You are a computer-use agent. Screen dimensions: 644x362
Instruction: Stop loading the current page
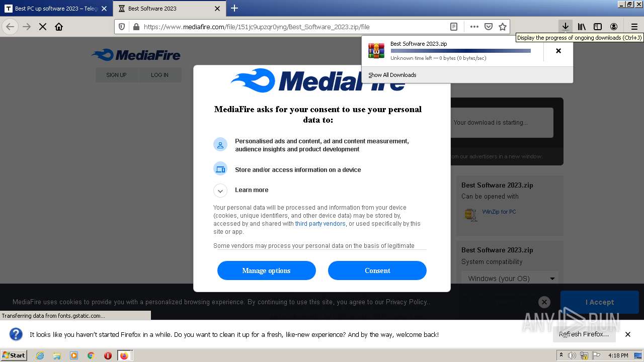tap(43, 27)
